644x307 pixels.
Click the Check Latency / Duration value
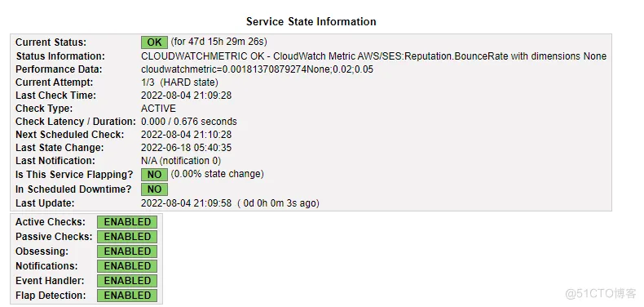[x=189, y=122]
